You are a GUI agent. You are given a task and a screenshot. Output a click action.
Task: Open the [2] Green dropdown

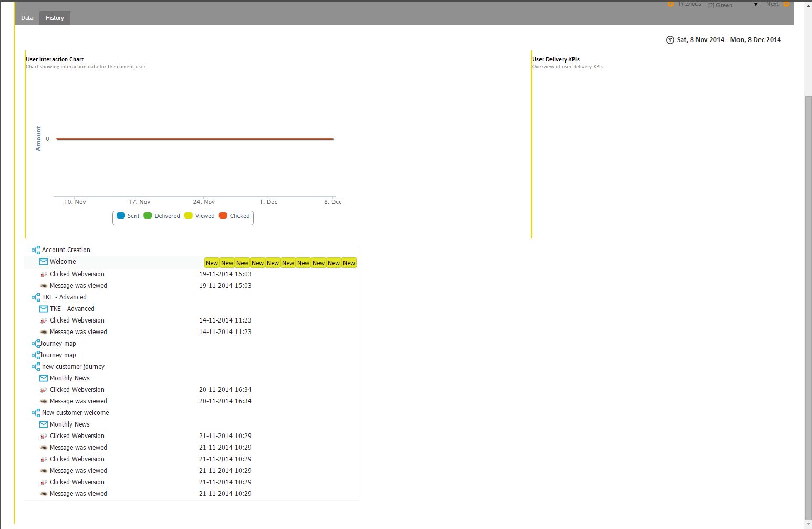point(732,5)
